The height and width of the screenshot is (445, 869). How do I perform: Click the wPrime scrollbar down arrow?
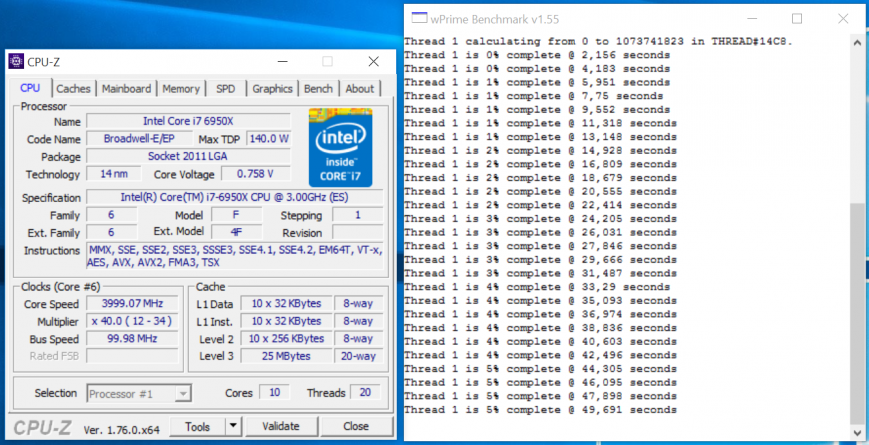click(x=857, y=432)
